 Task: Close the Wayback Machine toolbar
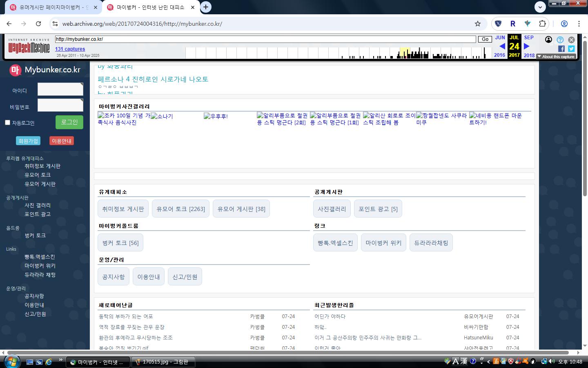click(571, 40)
